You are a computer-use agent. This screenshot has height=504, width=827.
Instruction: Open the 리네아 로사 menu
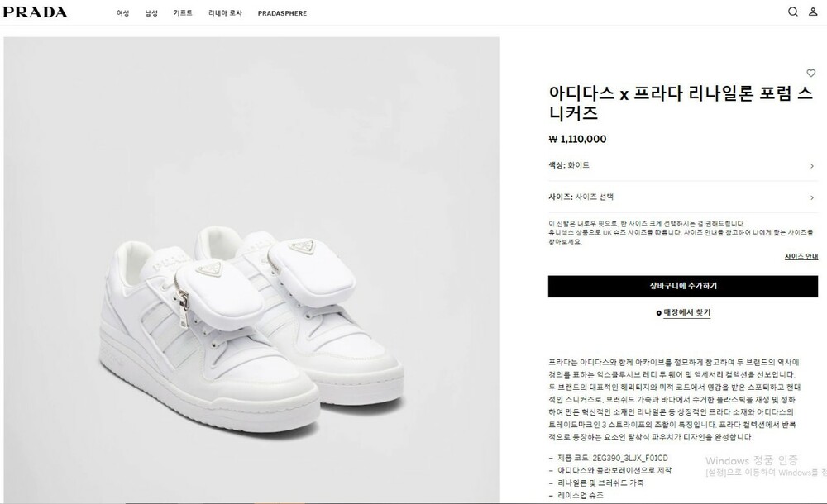point(225,13)
